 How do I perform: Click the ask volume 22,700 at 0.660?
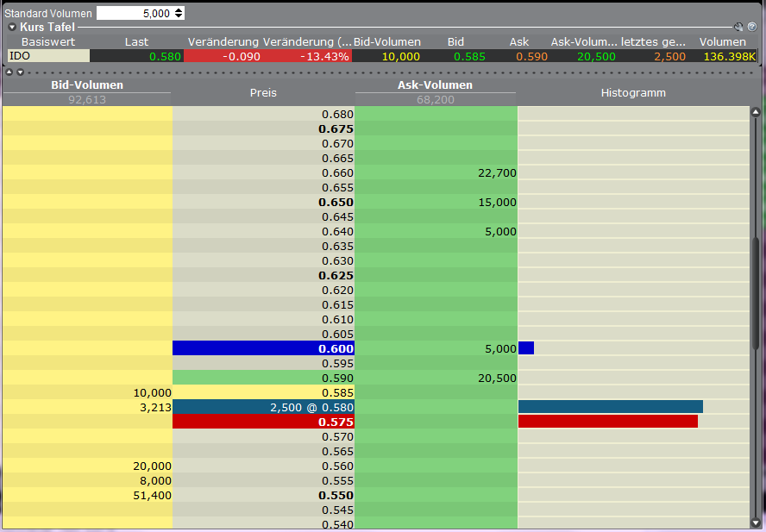point(497,173)
